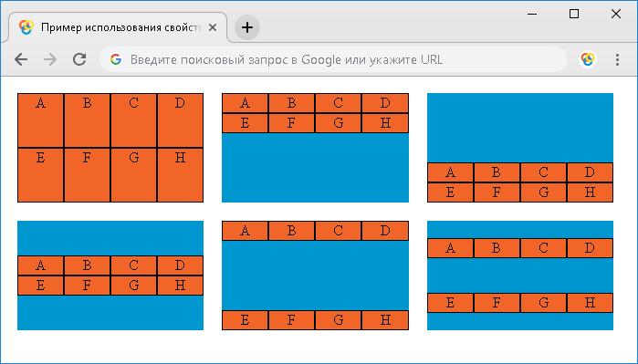Screen dimensions: 638x364
Task: Reload the page with refresh icon
Action: pyautogui.click(x=79, y=59)
